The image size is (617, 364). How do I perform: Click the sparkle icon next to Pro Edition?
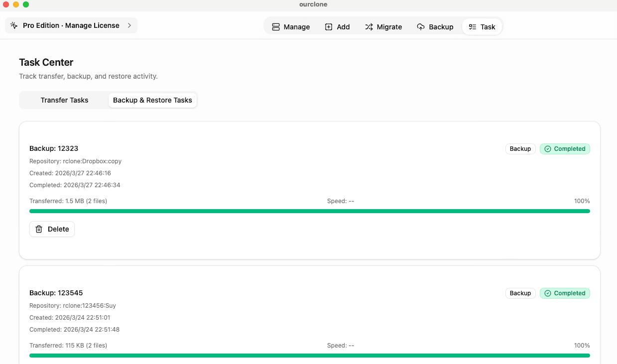[x=13, y=25]
